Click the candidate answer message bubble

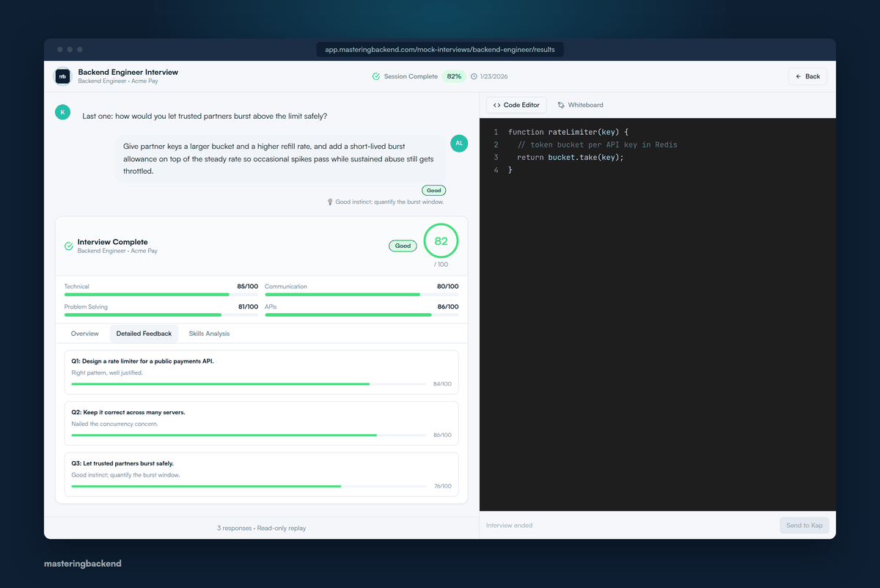(280, 158)
